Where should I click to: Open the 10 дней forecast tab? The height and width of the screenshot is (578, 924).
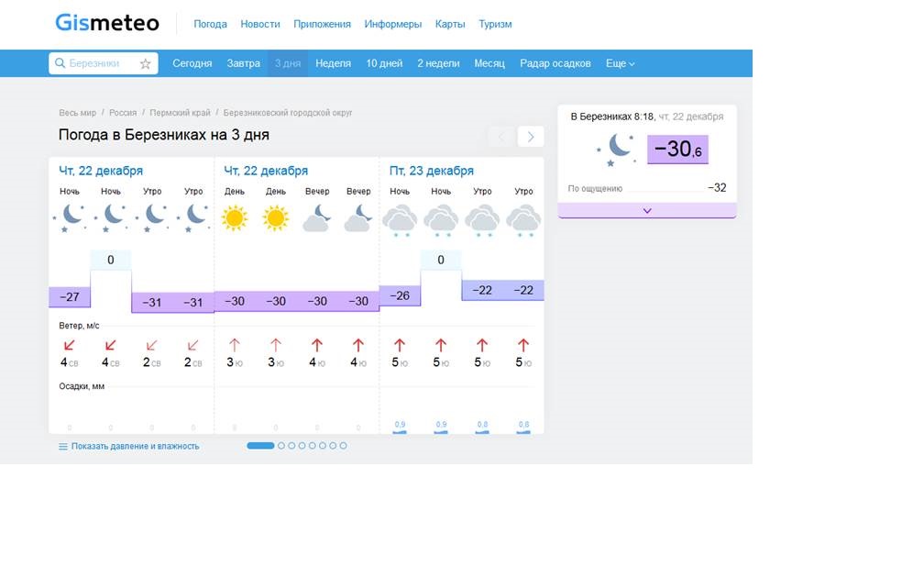point(384,63)
